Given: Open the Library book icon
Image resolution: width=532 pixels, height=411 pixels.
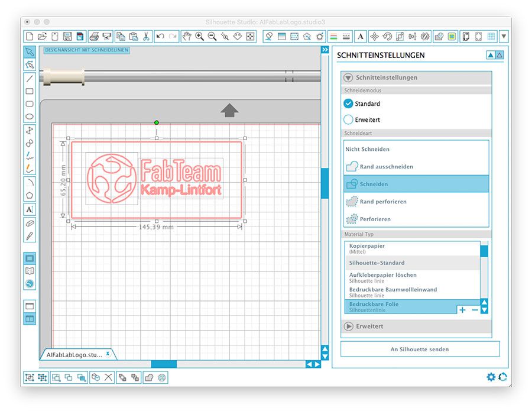Looking at the screenshot, I should pos(30,271).
